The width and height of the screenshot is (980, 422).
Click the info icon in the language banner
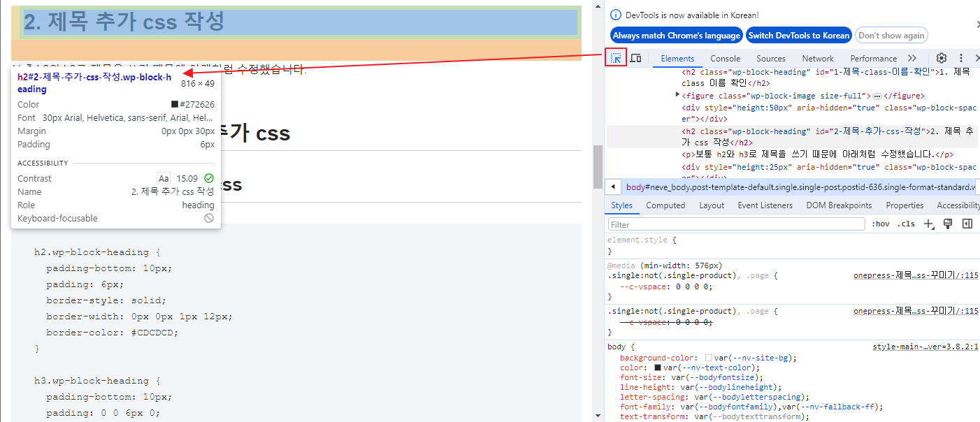[x=616, y=15]
